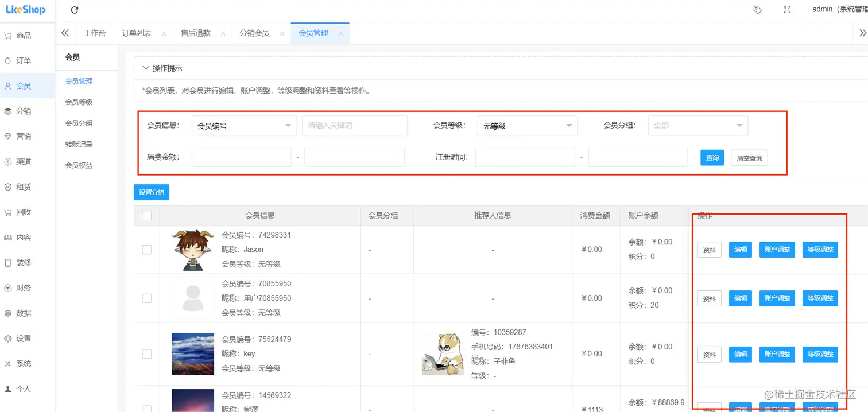Select 会员等级 in the submenu
Image resolution: width=868 pixels, height=412 pixels.
pos(79,102)
